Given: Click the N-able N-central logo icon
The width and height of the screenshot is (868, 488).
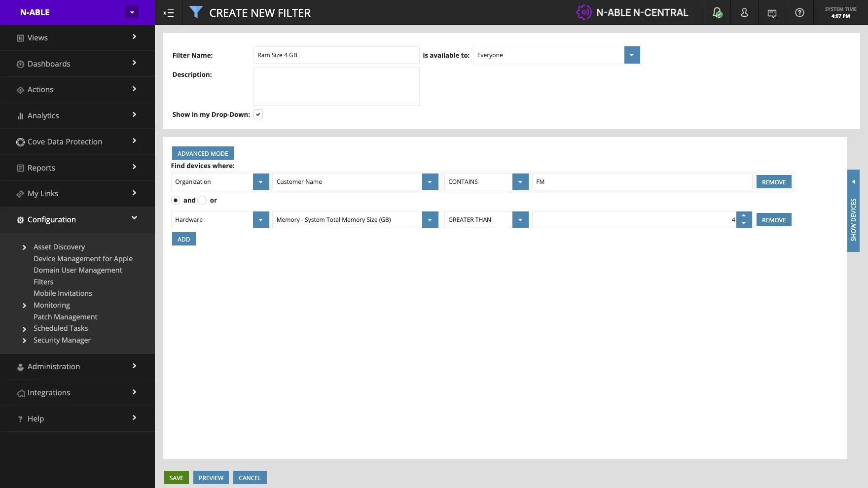Looking at the screenshot, I should pyautogui.click(x=583, y=12).
